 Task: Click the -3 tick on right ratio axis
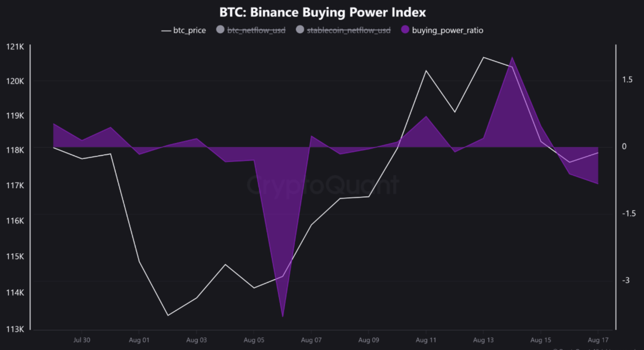[x=626, y=280]
